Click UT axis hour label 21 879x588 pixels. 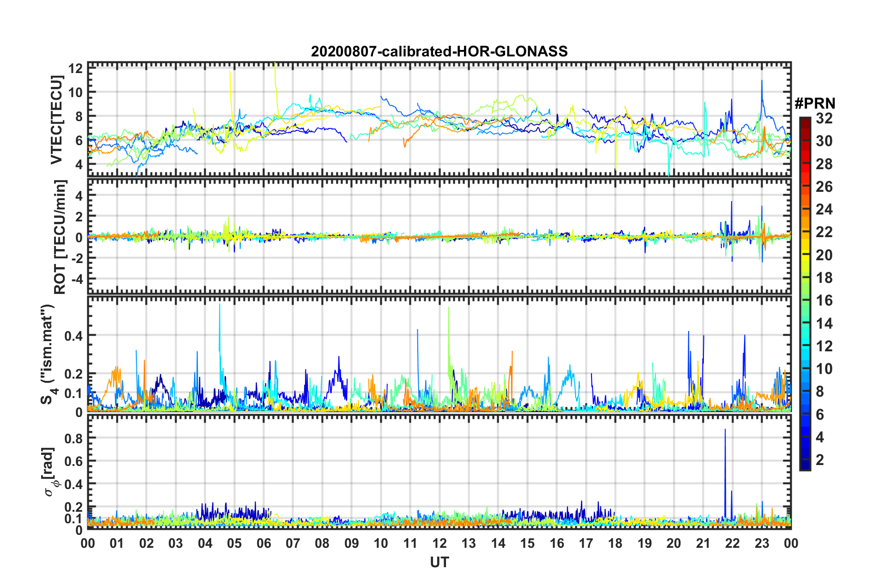703,543
